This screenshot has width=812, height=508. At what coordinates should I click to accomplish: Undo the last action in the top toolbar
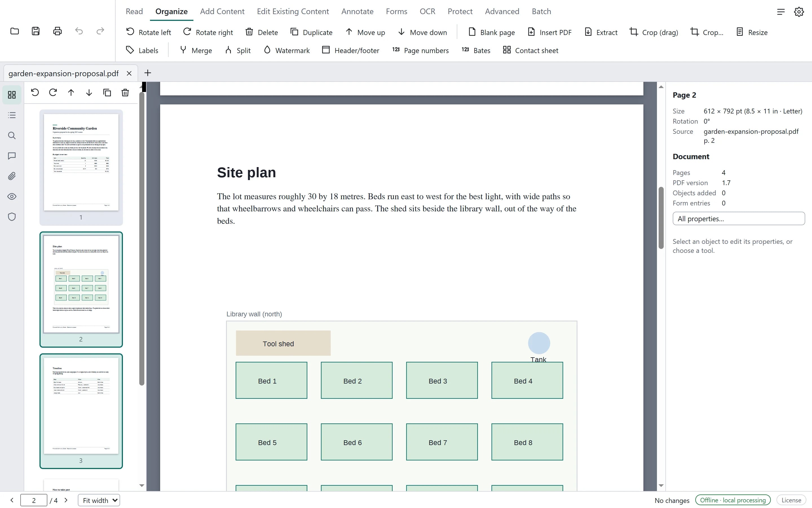[x=79, y=31]
